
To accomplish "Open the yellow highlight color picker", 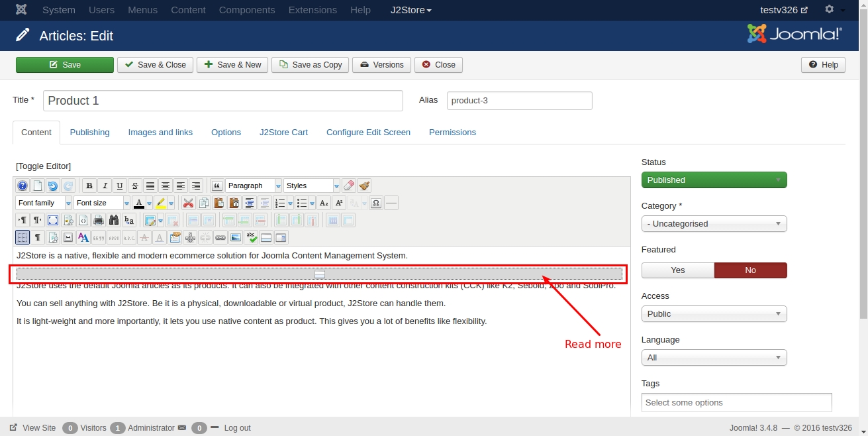I will point(171,203).
